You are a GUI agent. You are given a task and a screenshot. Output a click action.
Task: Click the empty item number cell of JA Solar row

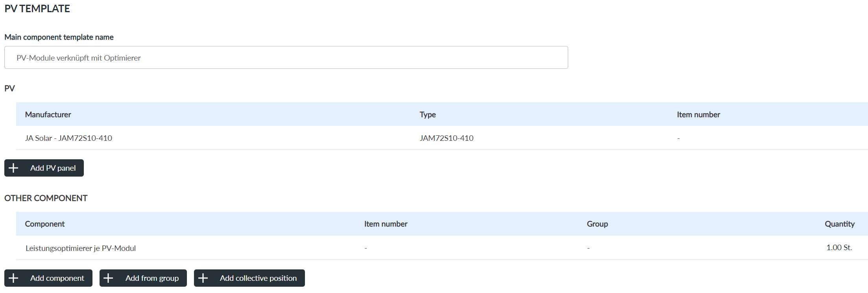(678, 138)
